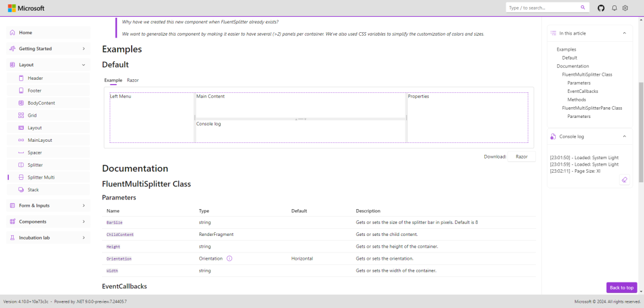Click Orientation info icon in parameters table
This screenshot has height=308, width=644.
pos(230,259)
